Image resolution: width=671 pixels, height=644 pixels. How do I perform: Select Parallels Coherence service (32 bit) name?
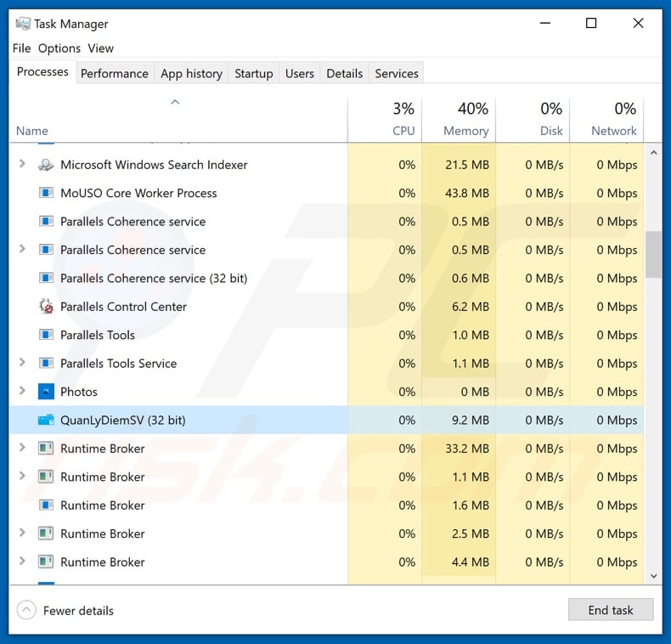tap(154, 279)
